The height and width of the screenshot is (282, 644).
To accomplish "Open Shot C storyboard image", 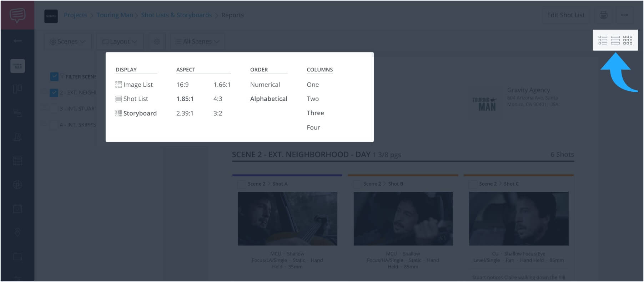I will (x=519, y=218).
